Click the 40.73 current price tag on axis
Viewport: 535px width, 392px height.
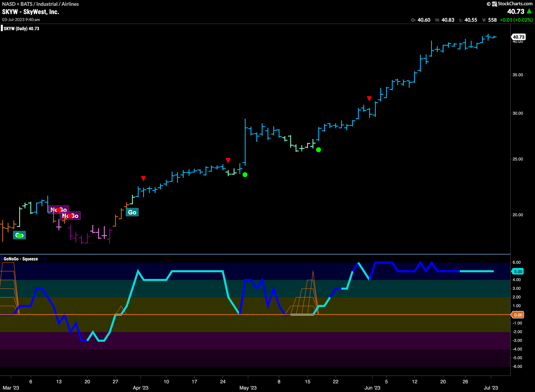point(518,37)
